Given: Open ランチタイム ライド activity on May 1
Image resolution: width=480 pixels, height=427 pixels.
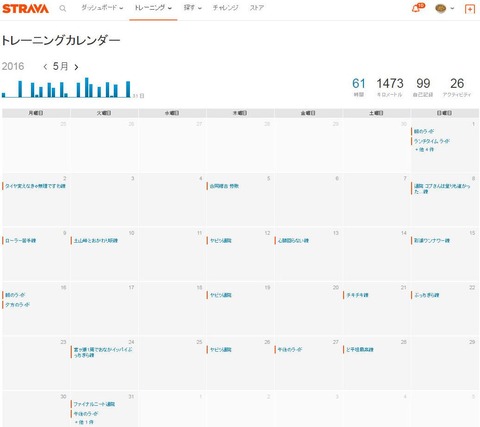Looking at the screenshot, I should click(432, 141).
